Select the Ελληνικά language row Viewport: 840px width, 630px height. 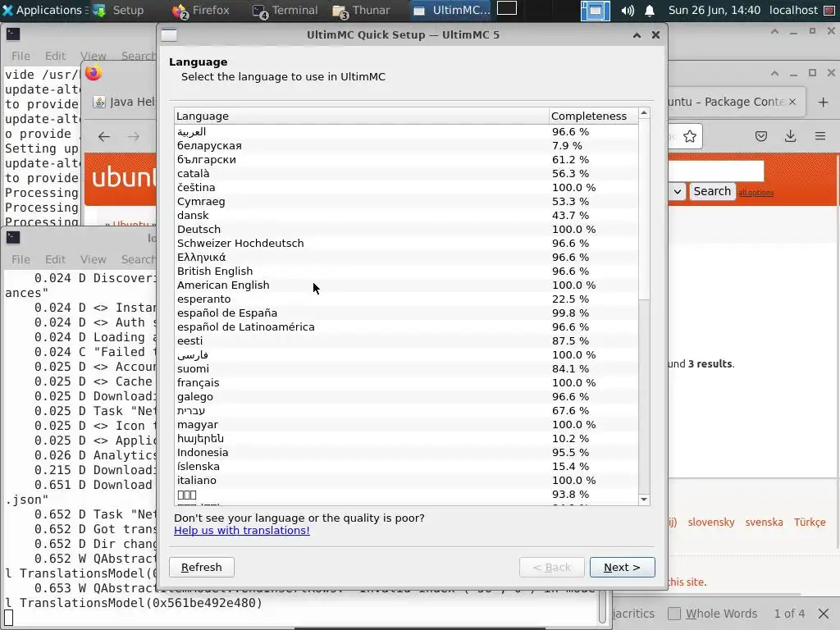[x=406, y=257]
